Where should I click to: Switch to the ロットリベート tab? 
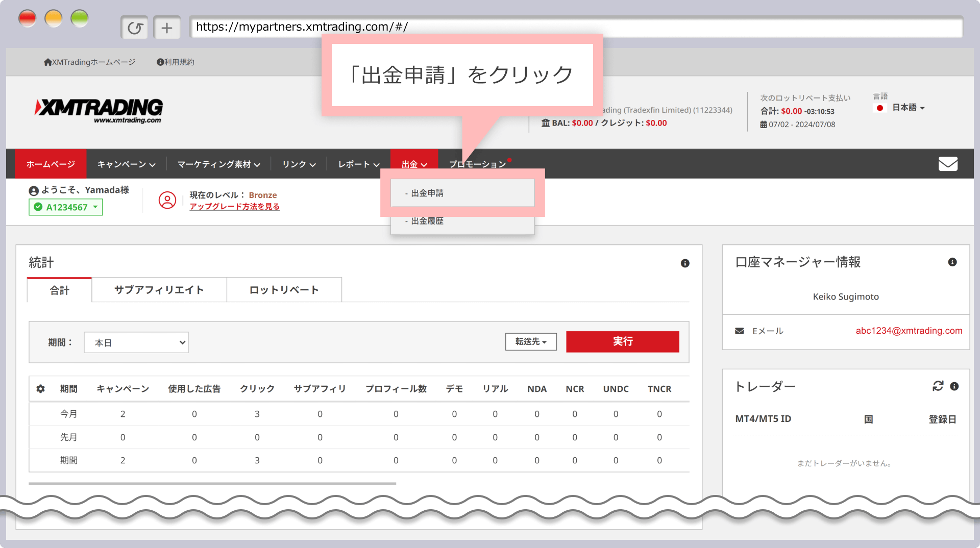click(284, 290)
